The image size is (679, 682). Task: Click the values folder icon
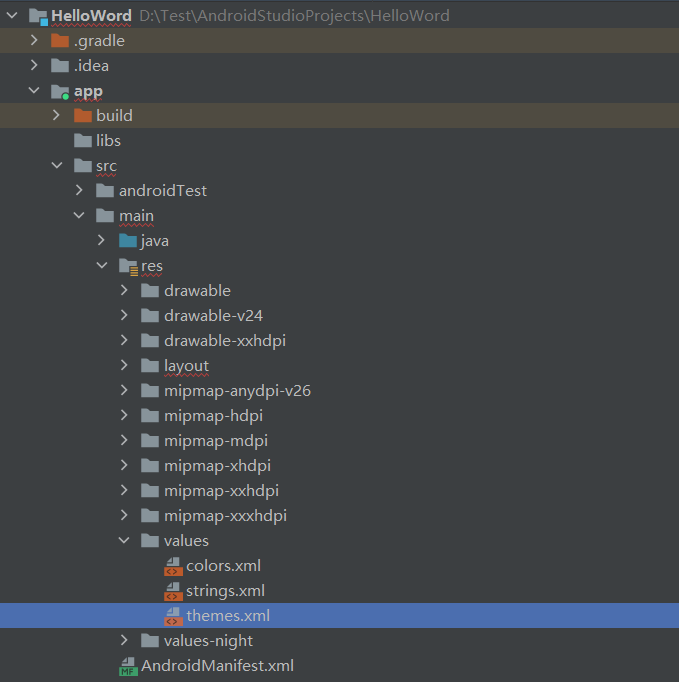tap(150, 541)
